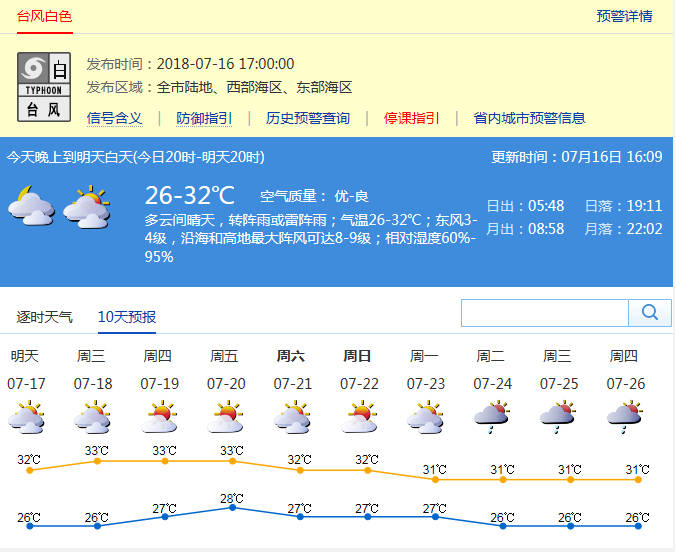Click the rain shower icon for 07-25
The width and height of the screenshot is (676, 552).
tap(559, 417)
